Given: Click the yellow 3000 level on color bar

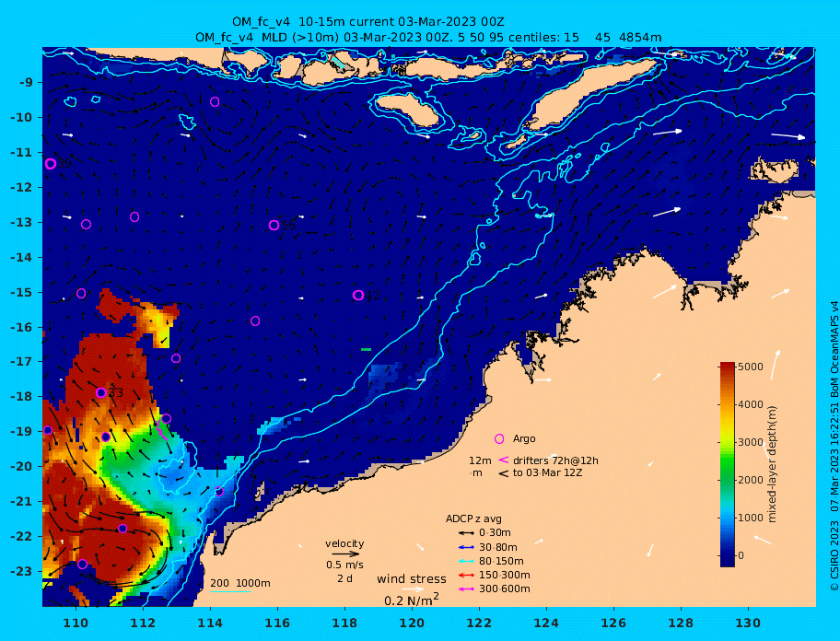Looking at the screenshot, I should point(728,442).
